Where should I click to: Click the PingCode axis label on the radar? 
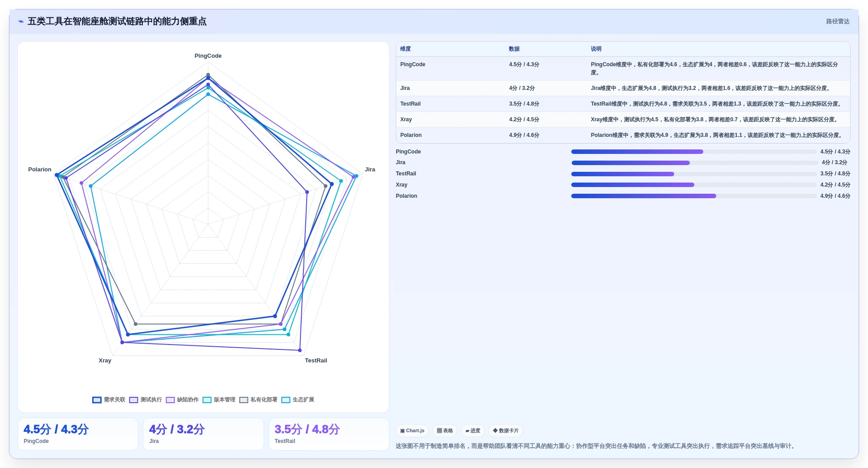(x=208, y=56)
